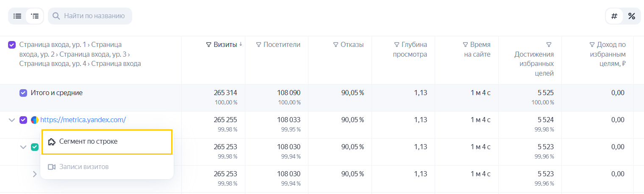The image size is (644, 194).
Task: Focus the Найти по названию search field
Action: click(90, 16)
